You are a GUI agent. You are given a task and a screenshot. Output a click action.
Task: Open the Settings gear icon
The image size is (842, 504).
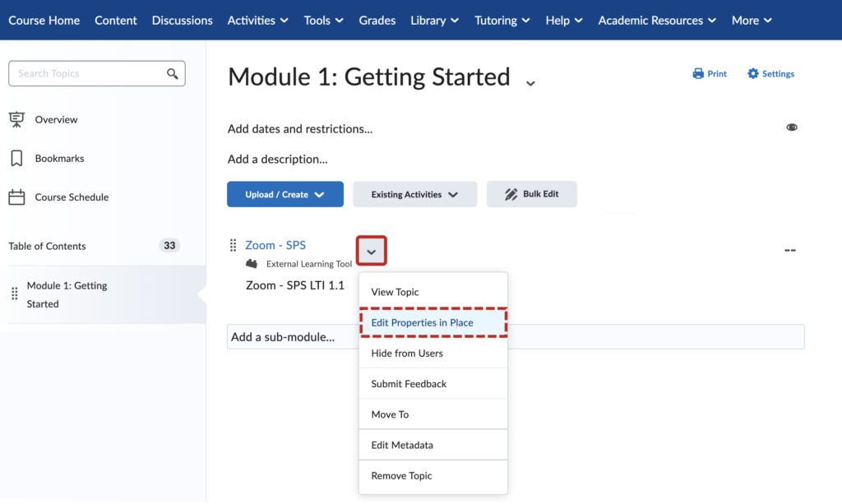coord(751,73)
